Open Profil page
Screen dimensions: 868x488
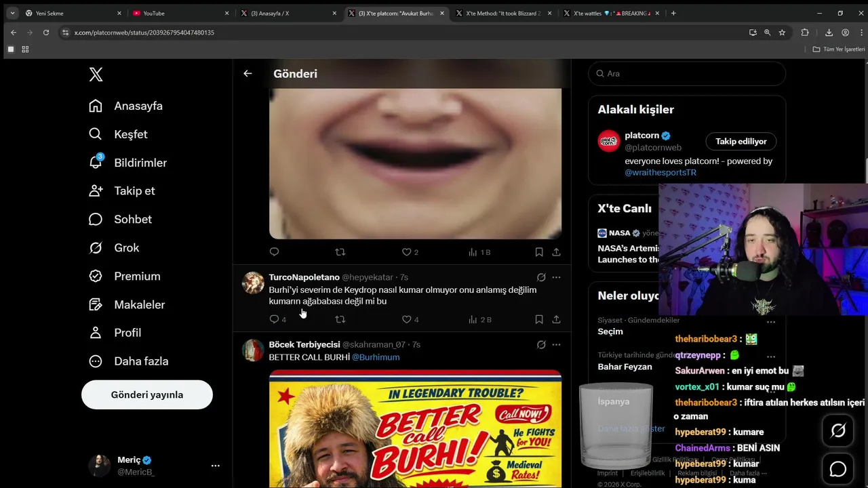click(x=115, y=333)
